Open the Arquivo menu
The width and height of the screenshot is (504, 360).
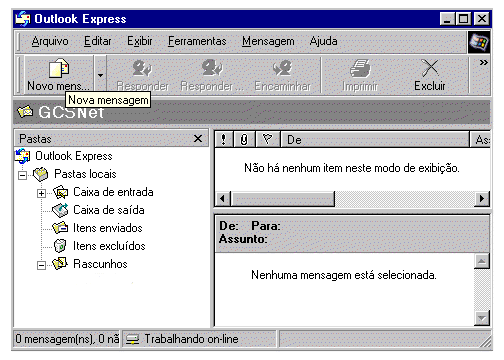[50, 41]
